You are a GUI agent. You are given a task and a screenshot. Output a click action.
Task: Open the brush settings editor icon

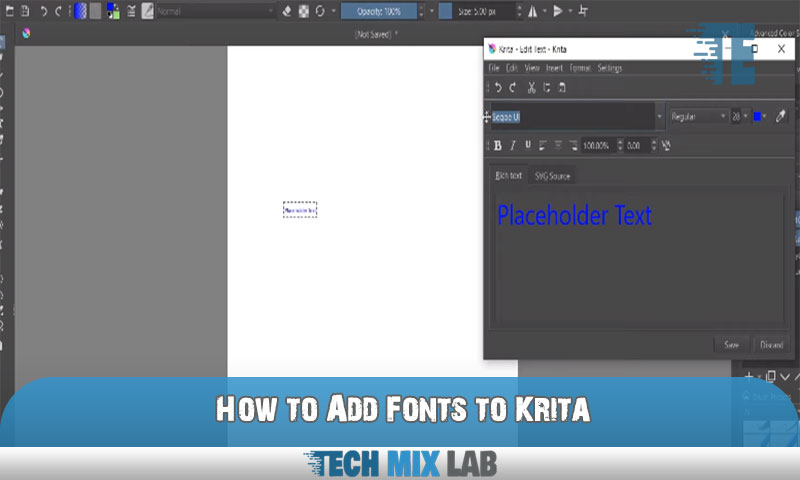(x=132, y=11)
